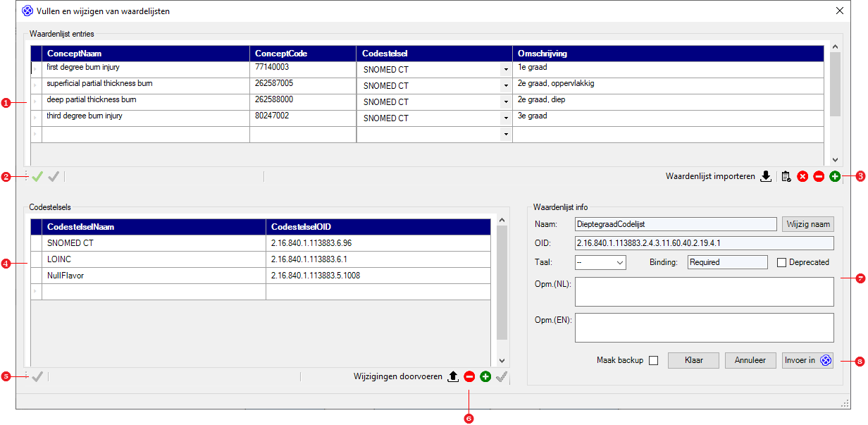Click the Omschrijving cell '2e graad, diep'
Image resolution: width=868 pixels, height=425 pixels.
(x=668, y=101)
